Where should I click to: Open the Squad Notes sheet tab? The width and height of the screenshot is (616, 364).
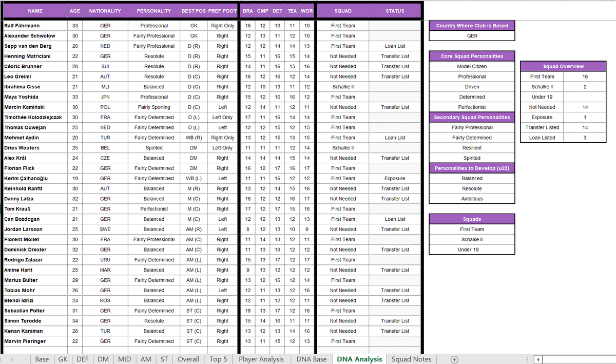(412, 359)
